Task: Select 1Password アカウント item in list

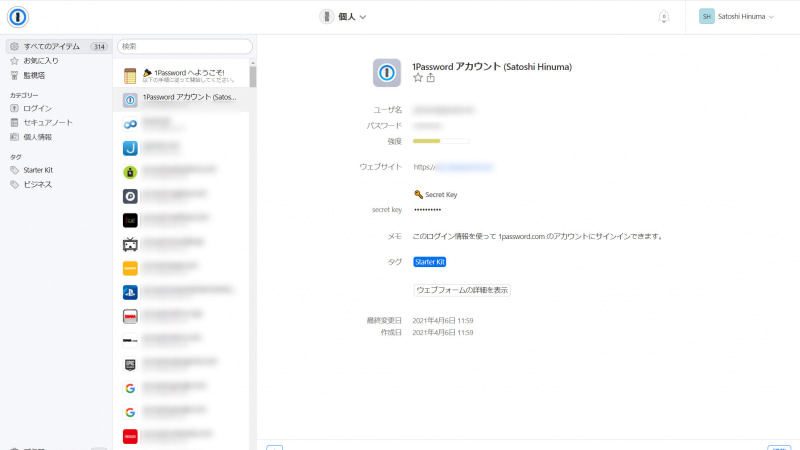Action: click(182, 100)
